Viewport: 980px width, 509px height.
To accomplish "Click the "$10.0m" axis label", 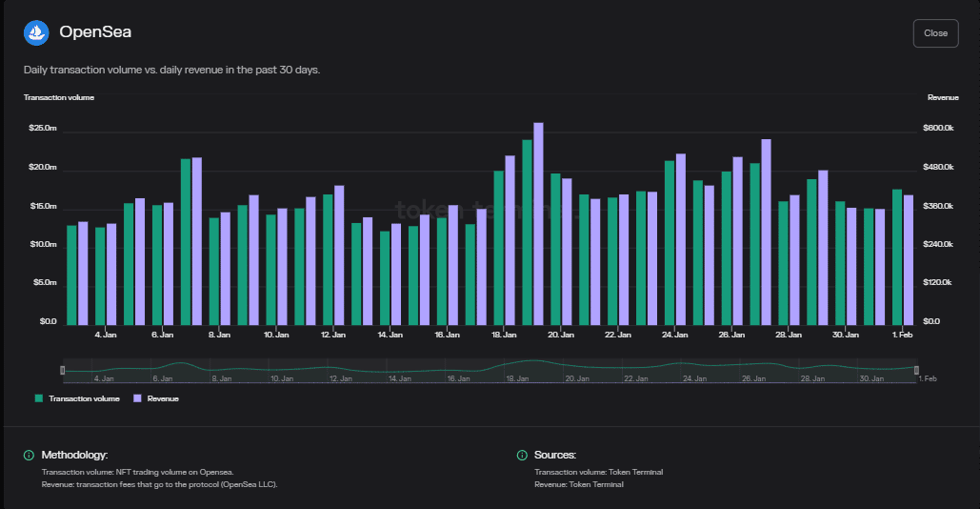I will click(x=43, y=245).
